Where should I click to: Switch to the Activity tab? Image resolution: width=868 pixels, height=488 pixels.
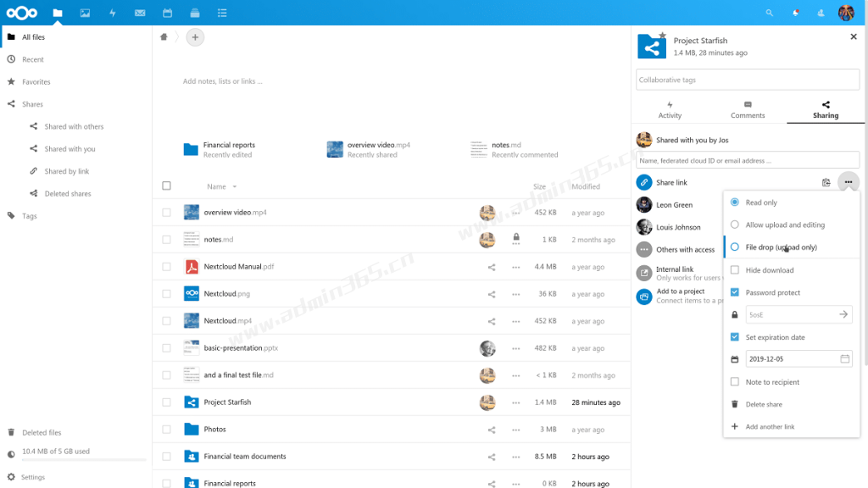[670, 109]
